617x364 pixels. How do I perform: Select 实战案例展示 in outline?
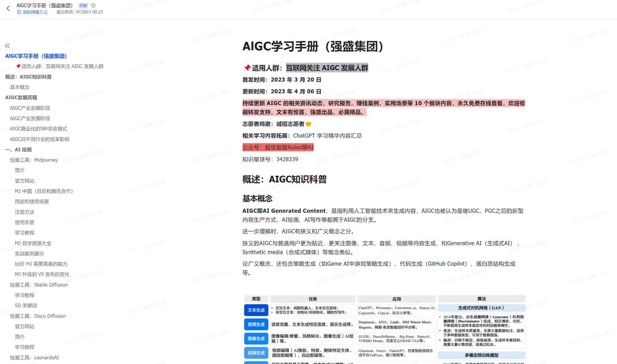tap(29, 254)
